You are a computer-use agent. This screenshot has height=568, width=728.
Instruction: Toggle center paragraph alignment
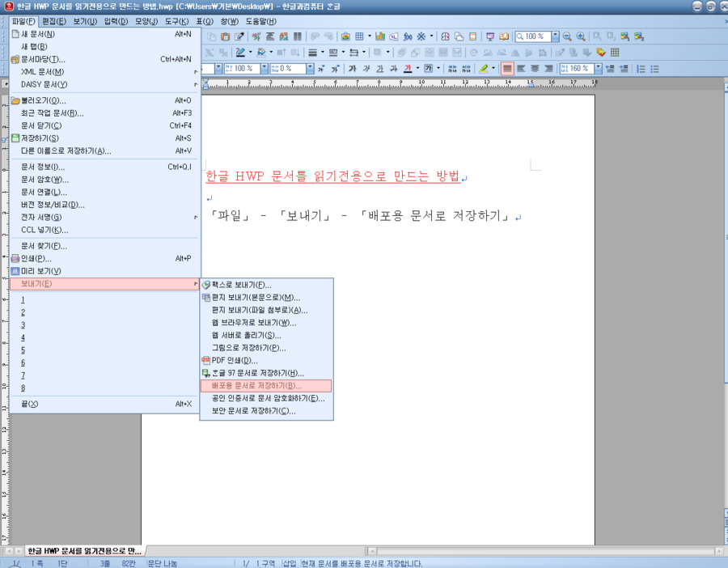[x=535, y=69]
